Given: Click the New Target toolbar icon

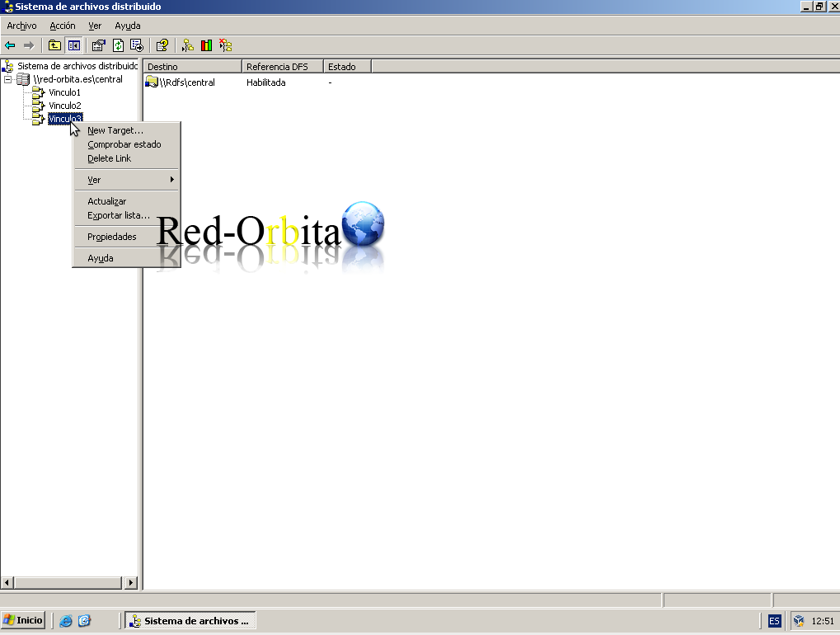Looking at the screenshot, I should point(187,45).
